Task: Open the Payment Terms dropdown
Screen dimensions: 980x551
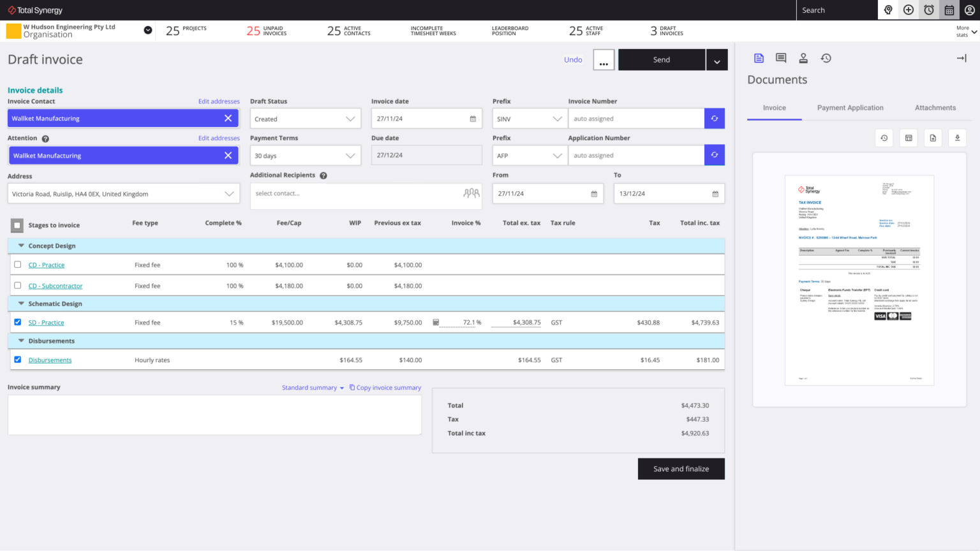Action: (x=305, y=155)
